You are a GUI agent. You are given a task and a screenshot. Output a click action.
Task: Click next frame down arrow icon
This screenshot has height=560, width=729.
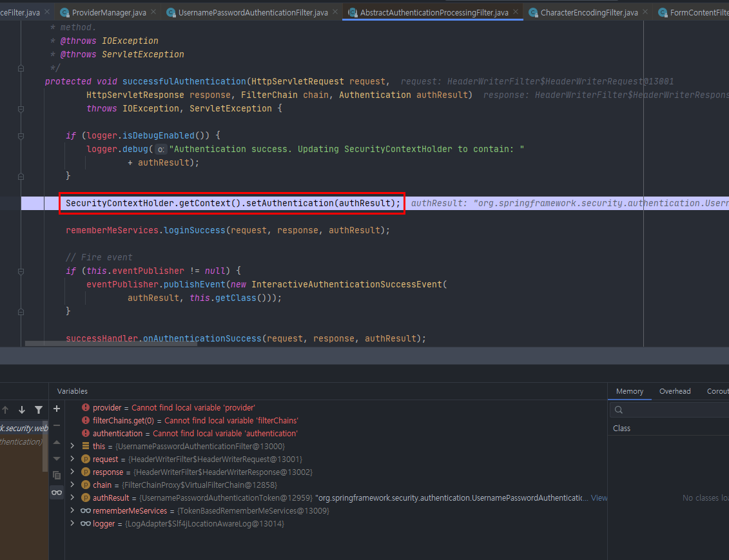click(22, 410)
